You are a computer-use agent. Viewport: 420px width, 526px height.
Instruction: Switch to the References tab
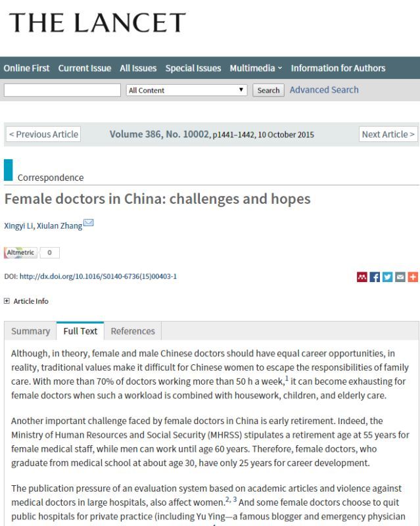pos(133,331)
